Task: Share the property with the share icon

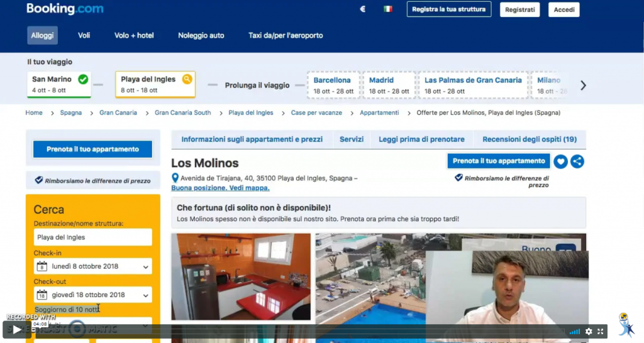Action: point(577,161)
